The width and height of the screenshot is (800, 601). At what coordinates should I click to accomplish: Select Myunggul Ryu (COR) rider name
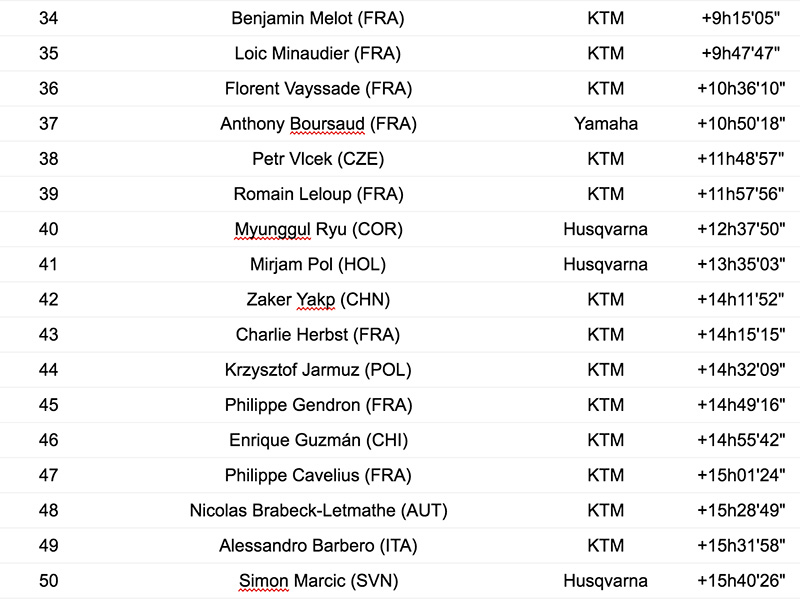(318, 229)
